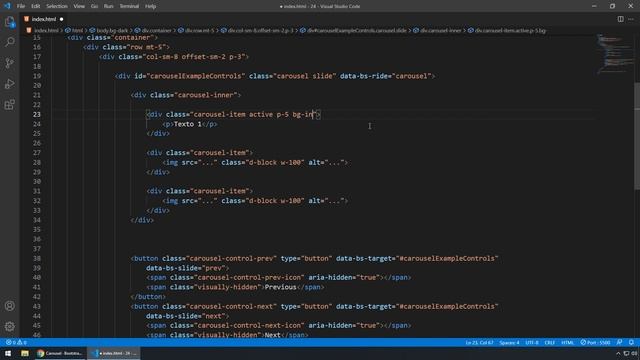The image size is (640, 360).
Task: Open the Source Control view
Action: 10,63
